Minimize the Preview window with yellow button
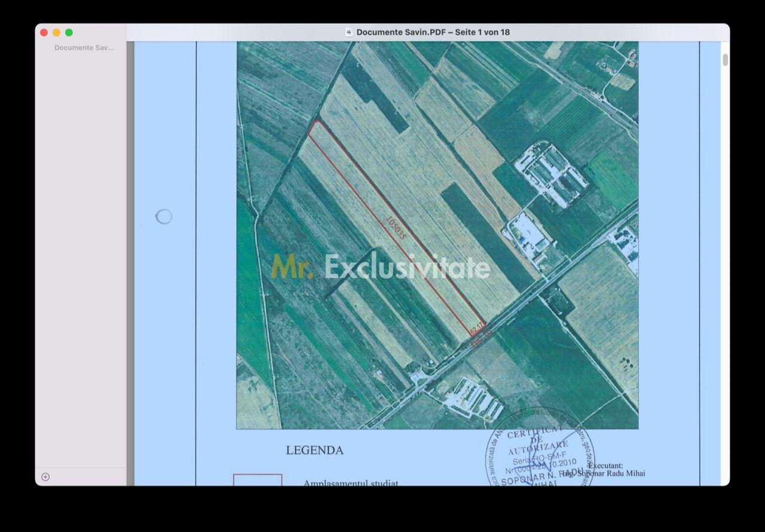This screenshot has height=532, width=765. [56, 32]
